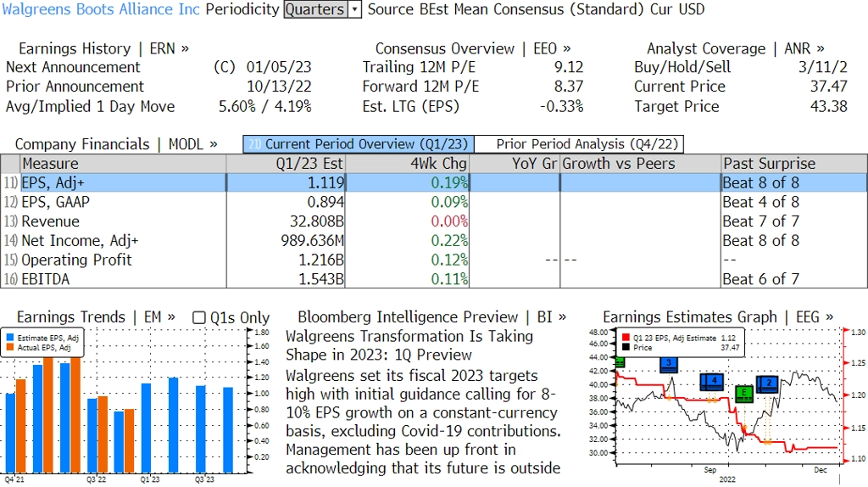This screenshot has height=487, width=868.
Task: Click the orange Actual EPS, Adj legend swatch
Action: [10, 348]
